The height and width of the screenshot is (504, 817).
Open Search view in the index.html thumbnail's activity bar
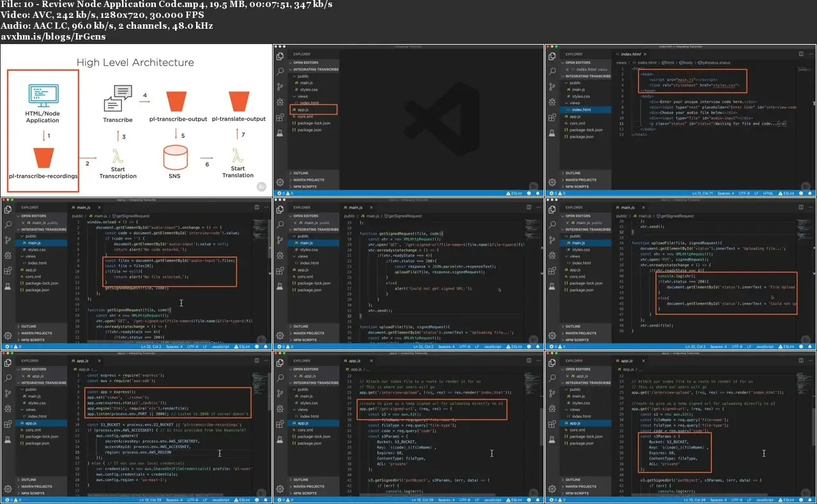click(552, 72)
